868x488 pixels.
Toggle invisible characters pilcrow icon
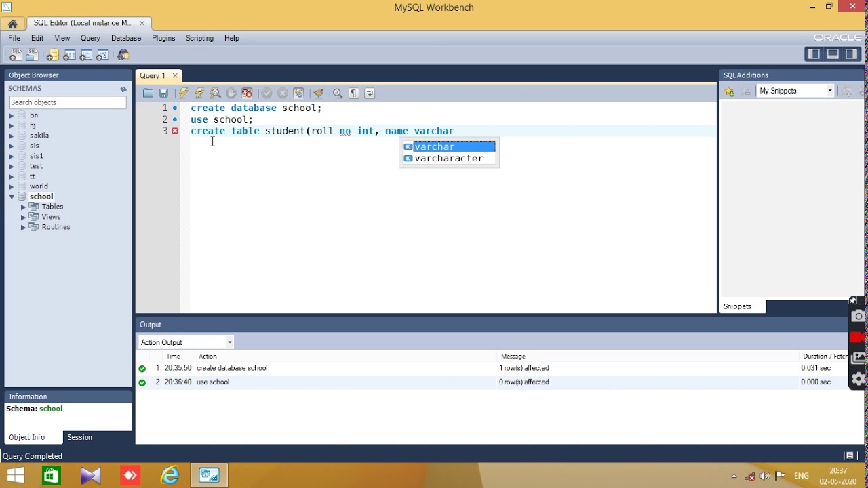tap(354, 94)
